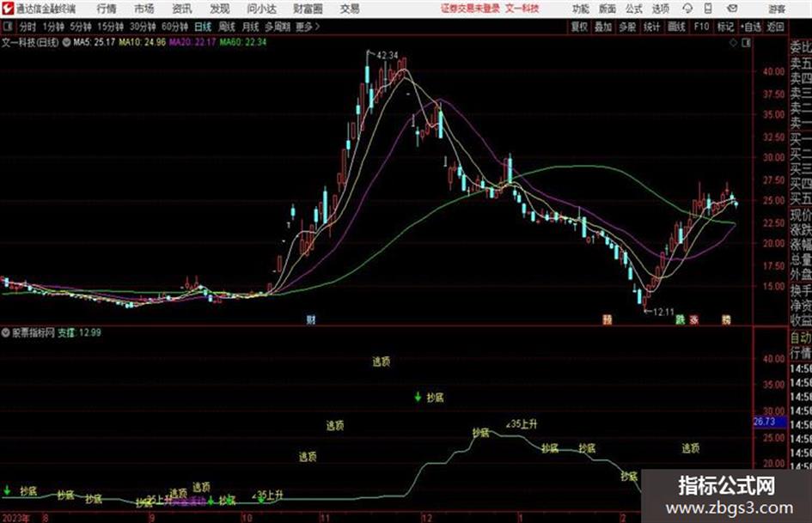Click the 文一科技 stock name in title bar

point(522,9)
